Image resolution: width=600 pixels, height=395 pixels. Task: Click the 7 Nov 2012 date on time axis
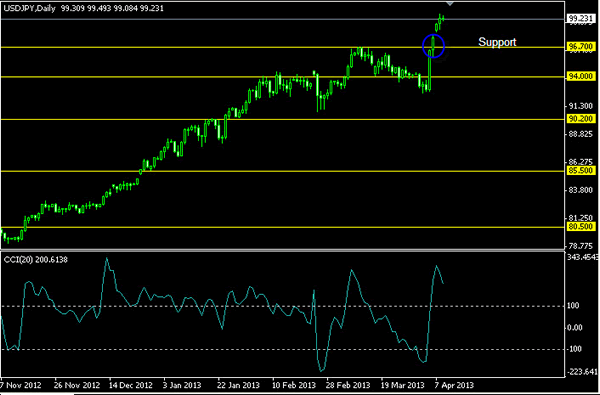(21, 385)
